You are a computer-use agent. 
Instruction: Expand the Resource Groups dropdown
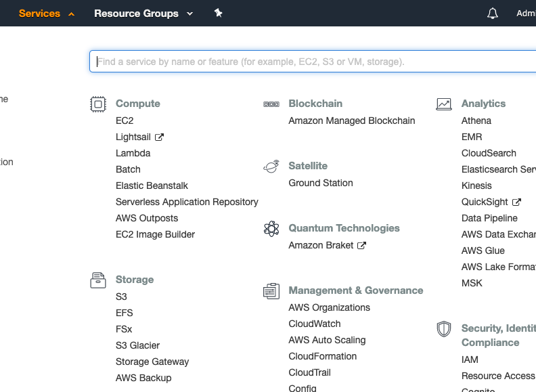(143, 14)
